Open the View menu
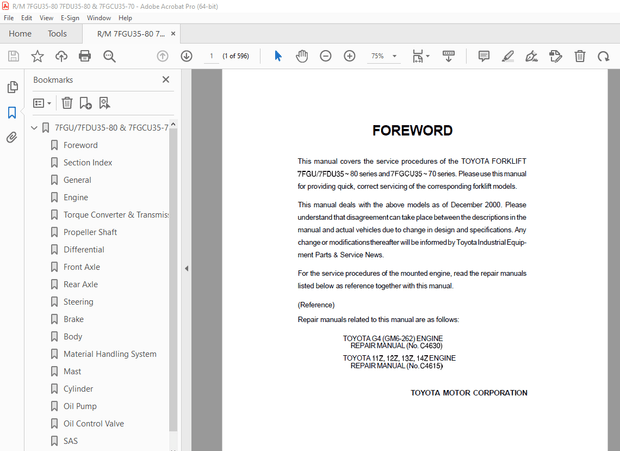Image resolution: width=620 pixels, height=451 pixels. (46, 18)
